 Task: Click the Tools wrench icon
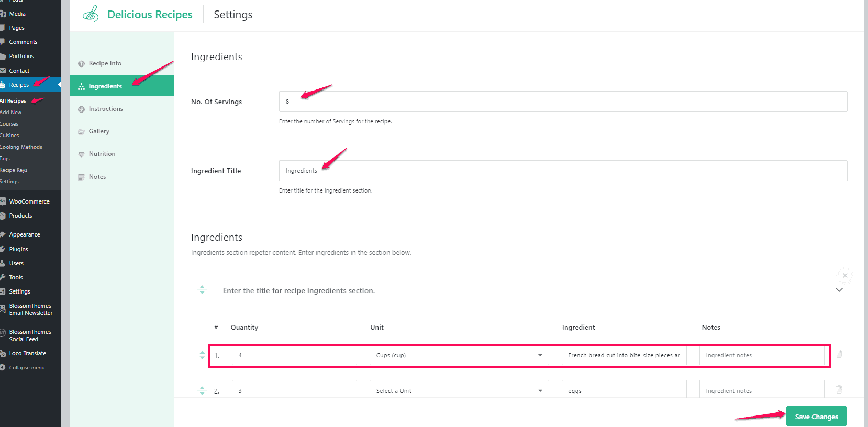[x=3, y=277]
